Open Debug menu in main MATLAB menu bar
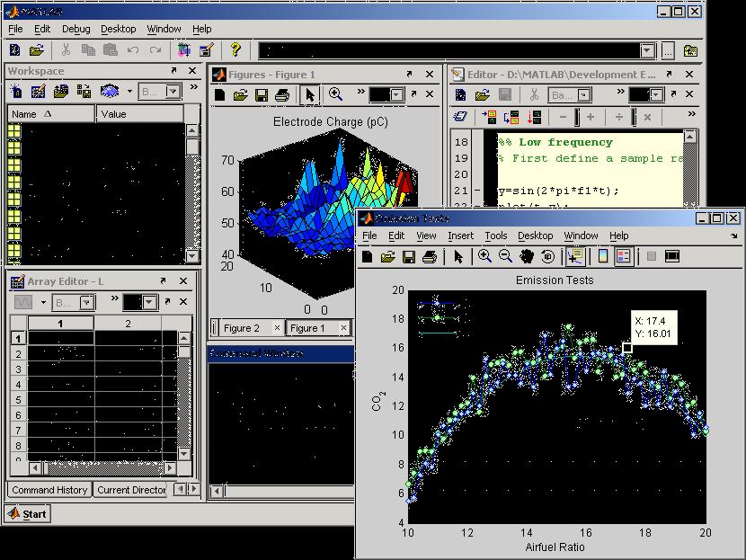Viewport: 746px width, 560px height. pyautogui.click(x=76, y=29)
